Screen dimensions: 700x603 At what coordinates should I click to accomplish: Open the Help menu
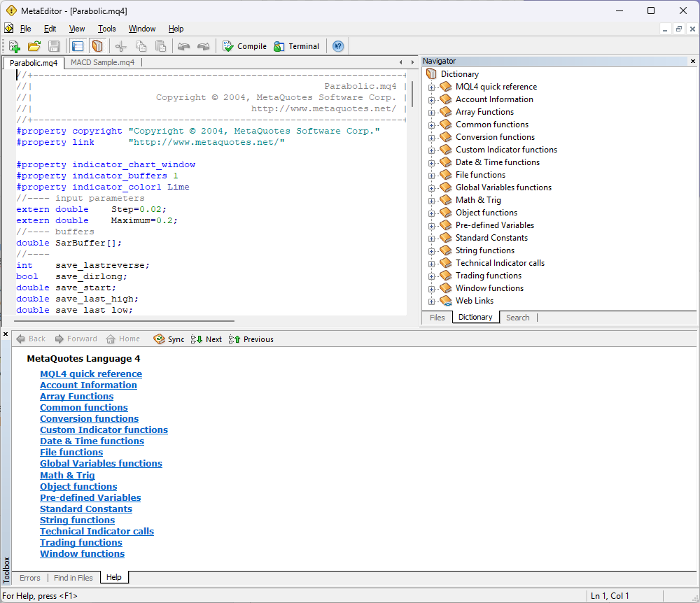(176, 29)
